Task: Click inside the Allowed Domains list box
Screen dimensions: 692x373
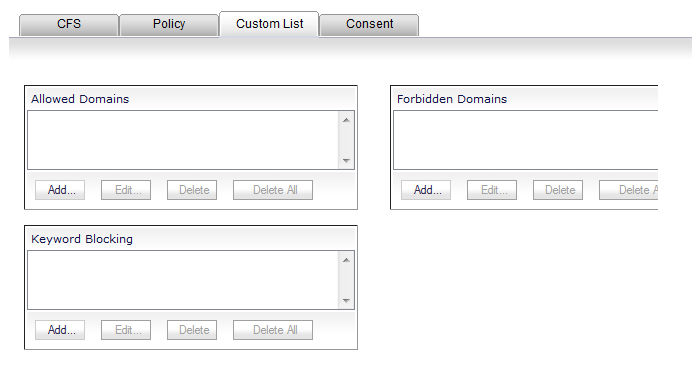Action: click(x=183, y=140)
